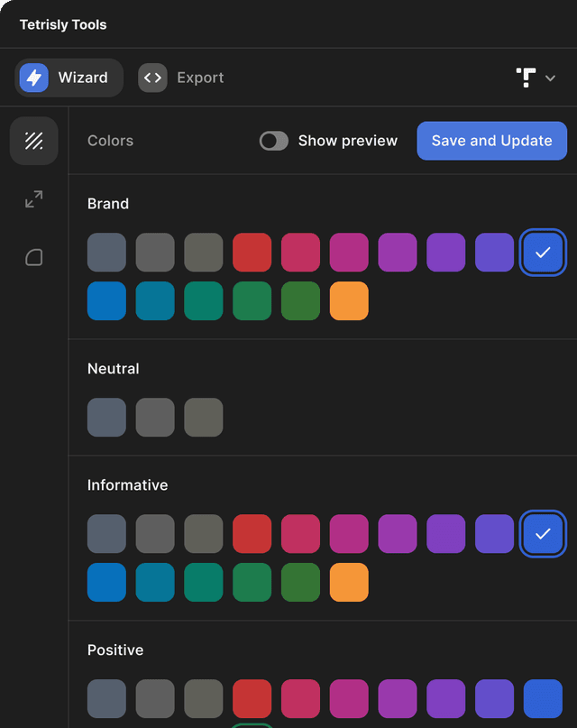Click the Tetrisly Tools title

(x=63, y=24)
